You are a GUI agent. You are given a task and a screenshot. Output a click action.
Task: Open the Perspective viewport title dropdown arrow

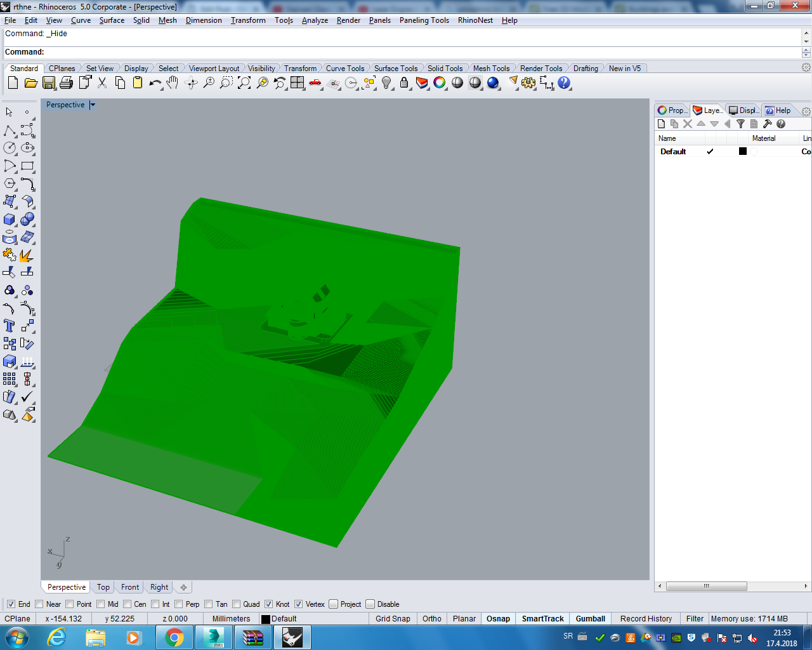click(93, 105)
